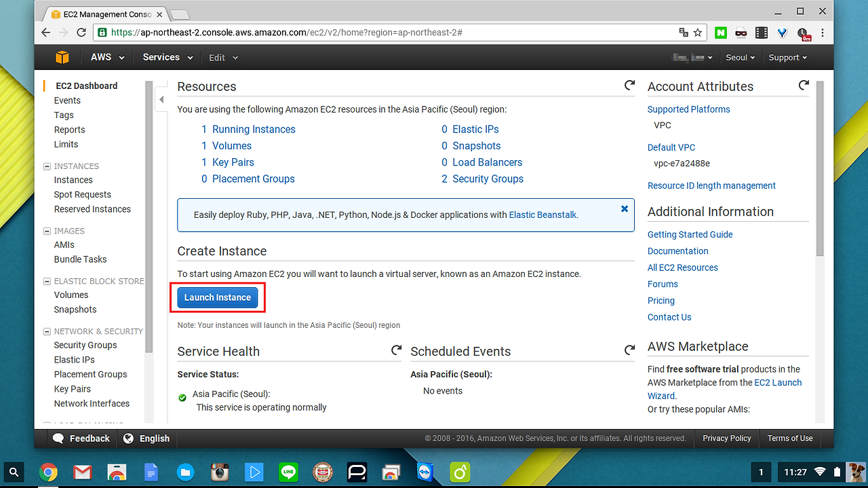Open Spot Requests in the sidebar
Image resolution: width=868 pixels, height=488 pixels.
pos(83,195)
